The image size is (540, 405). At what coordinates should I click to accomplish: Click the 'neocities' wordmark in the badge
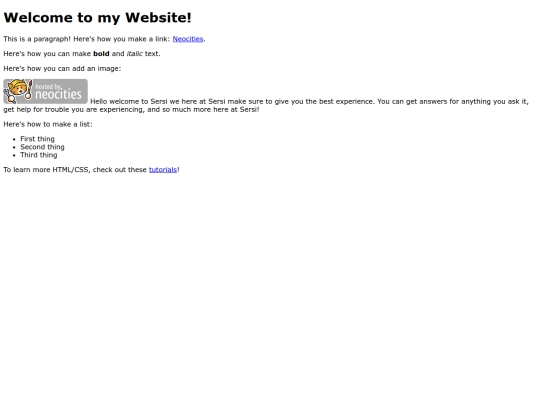pos(58,94)
